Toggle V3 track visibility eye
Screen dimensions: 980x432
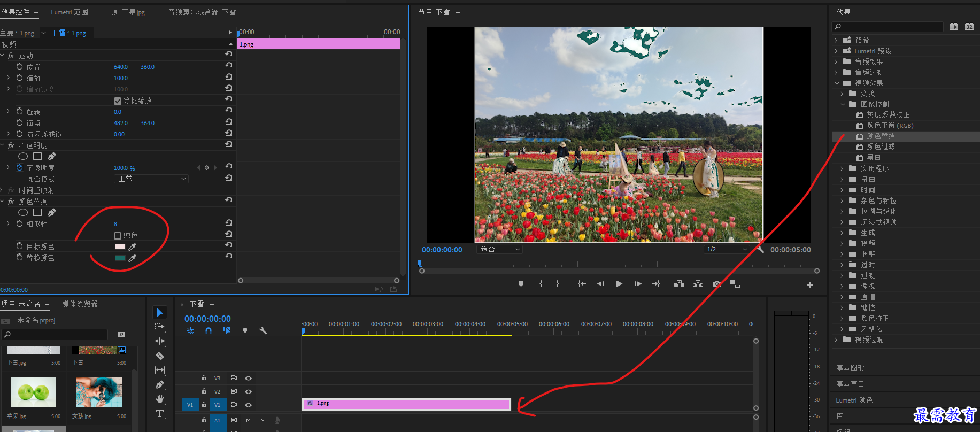pyautogui.click(x=248, y=378)
